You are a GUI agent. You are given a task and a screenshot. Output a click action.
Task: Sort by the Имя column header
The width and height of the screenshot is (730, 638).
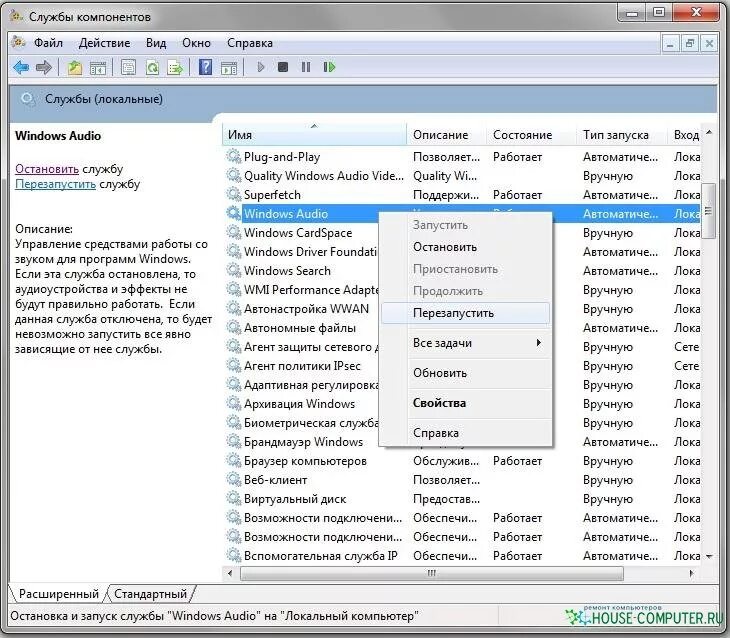point(314,135)
